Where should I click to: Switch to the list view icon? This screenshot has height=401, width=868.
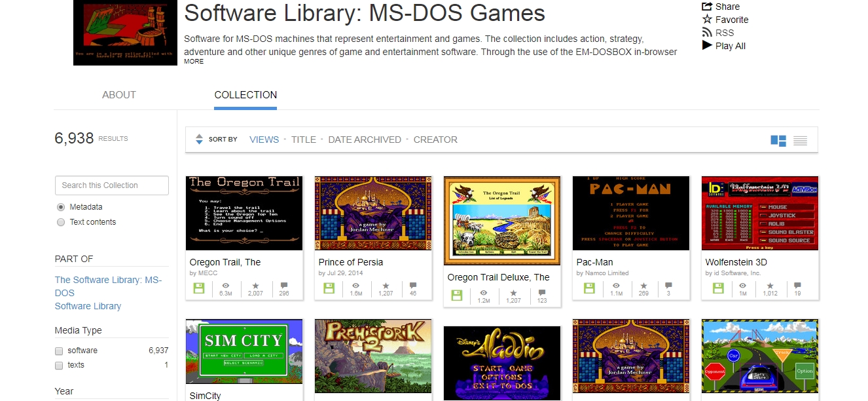[x=800, y=140]
